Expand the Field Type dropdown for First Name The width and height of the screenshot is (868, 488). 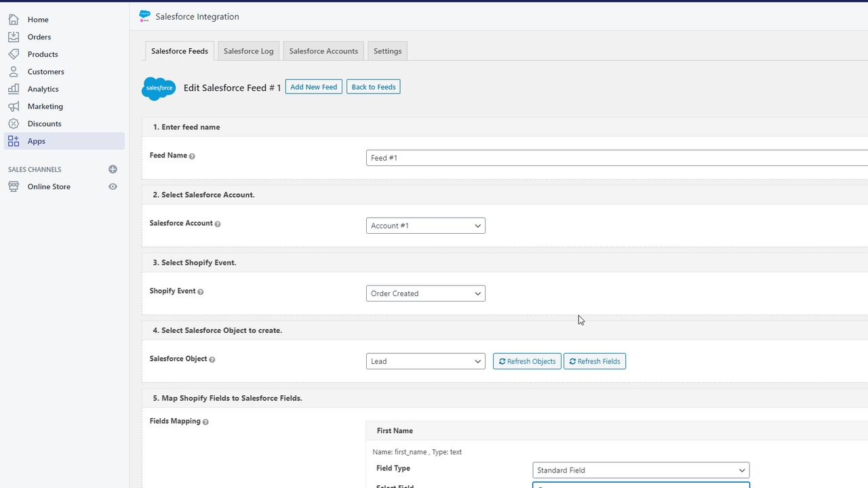[x=640, y=470]
